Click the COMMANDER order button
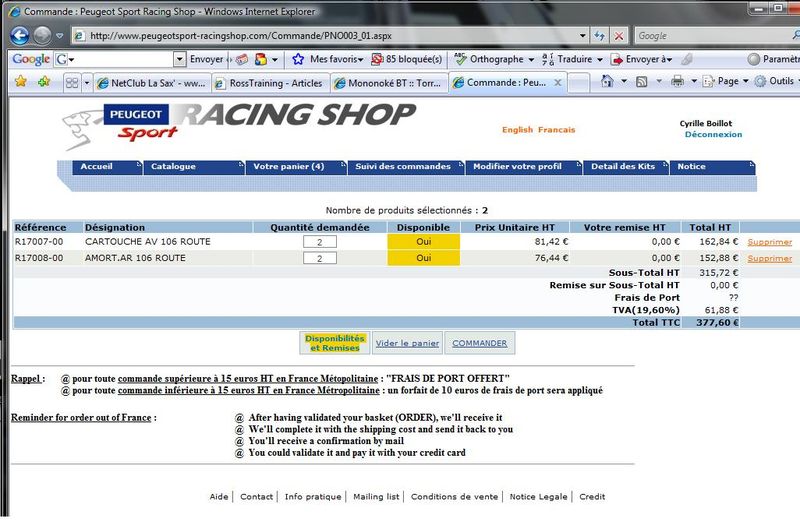 (x=480, y=343)
